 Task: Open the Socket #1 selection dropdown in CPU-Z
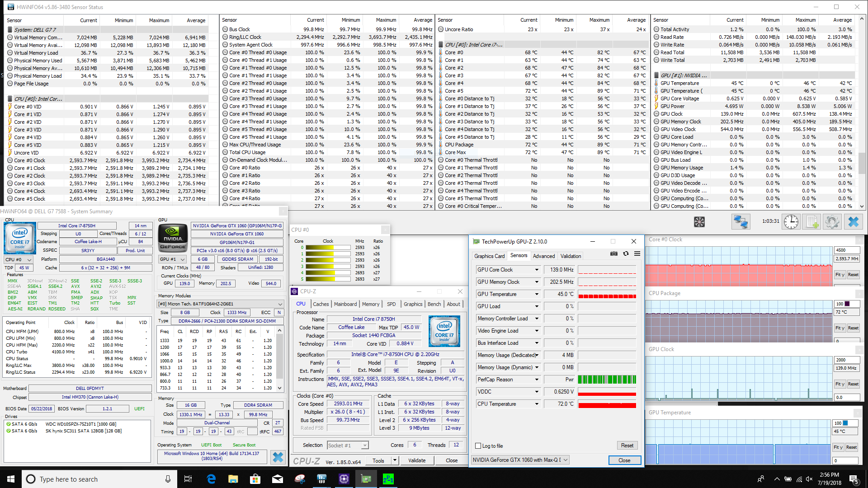click(348, 446)
